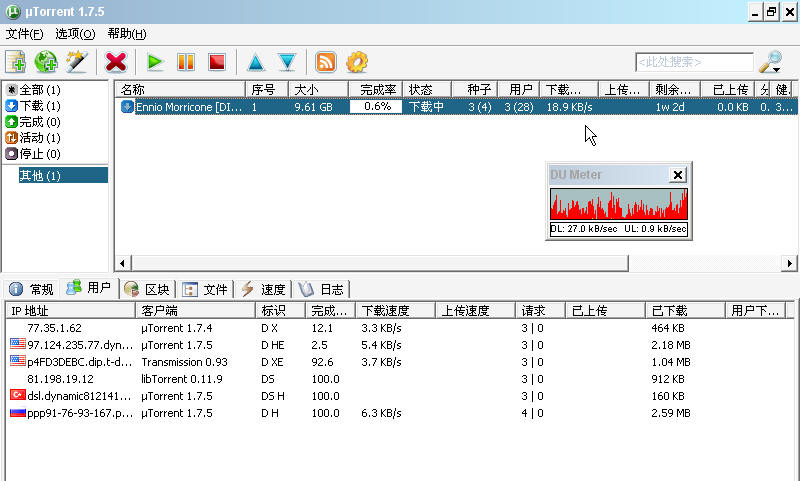Sort torrent list by 种子 column

coord(474,90)
